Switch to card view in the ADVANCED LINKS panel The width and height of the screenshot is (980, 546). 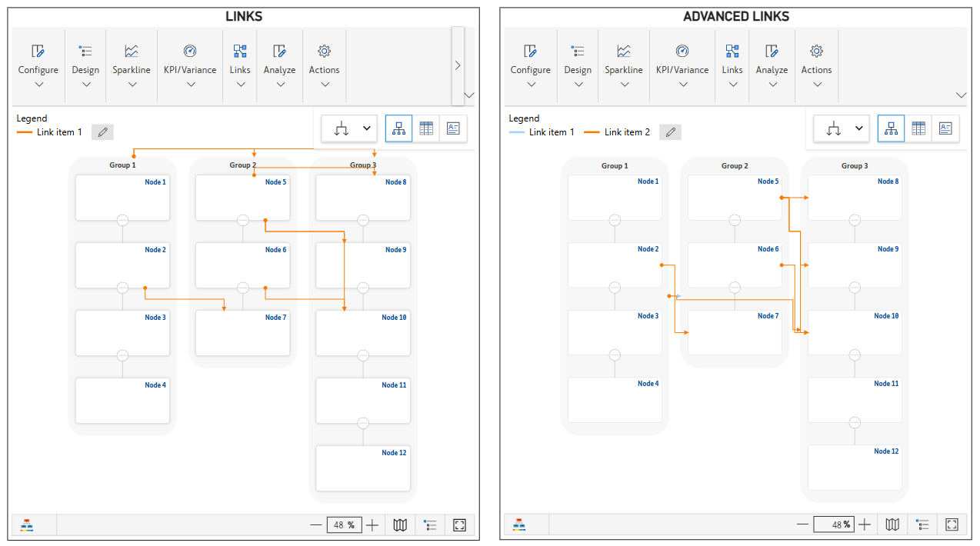pyautogui.click(x=945, y=129)
